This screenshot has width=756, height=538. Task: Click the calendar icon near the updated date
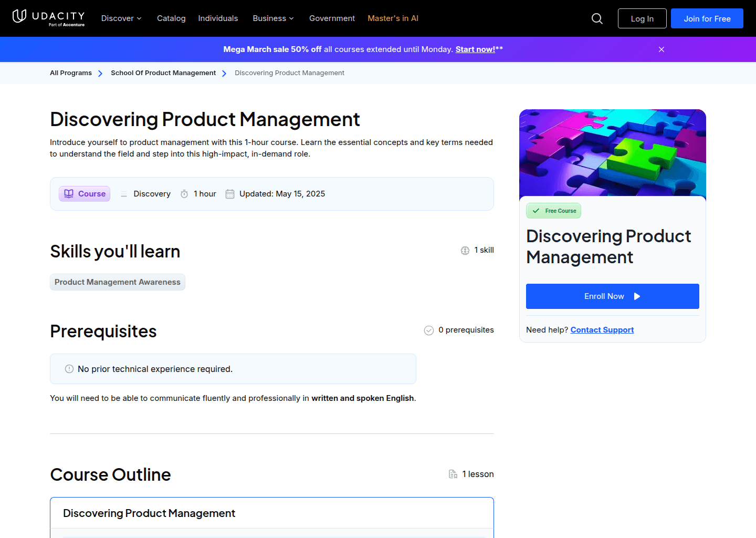(229, 194)
